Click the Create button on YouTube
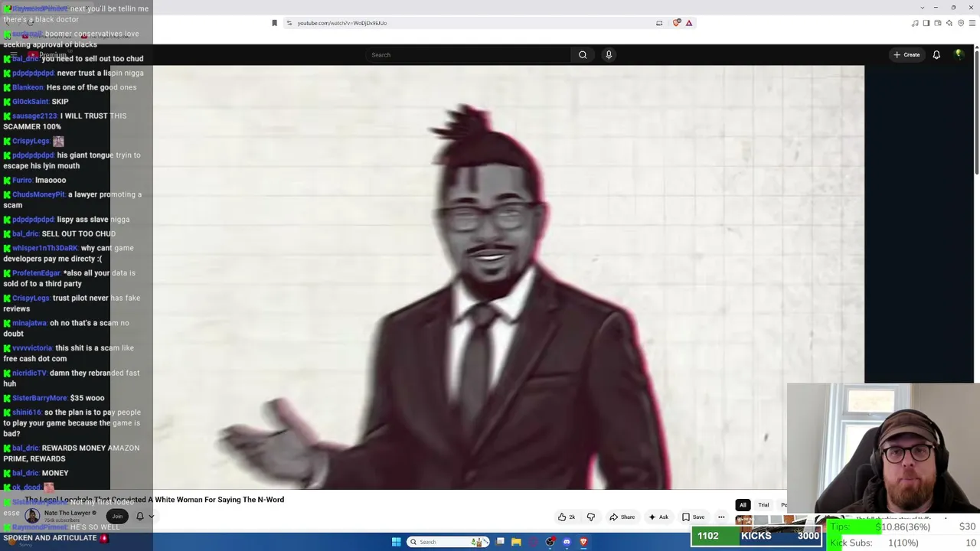 point(906,55)
